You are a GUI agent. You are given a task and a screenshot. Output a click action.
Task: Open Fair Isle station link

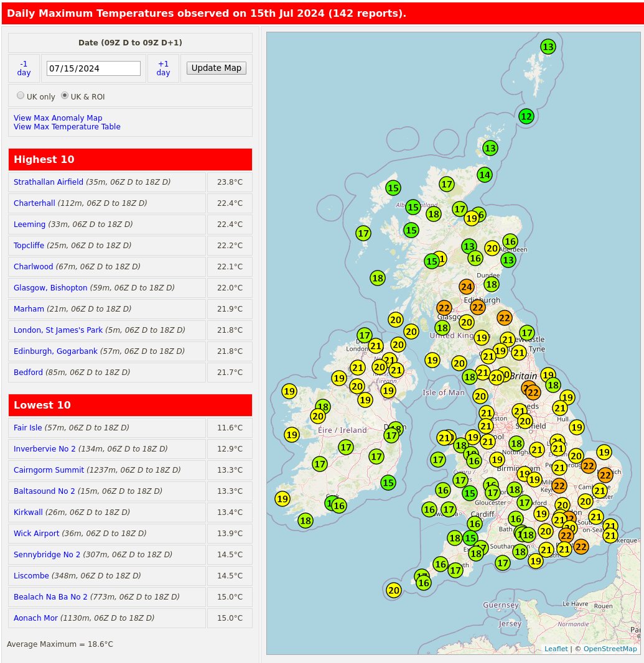pos(27,427)
